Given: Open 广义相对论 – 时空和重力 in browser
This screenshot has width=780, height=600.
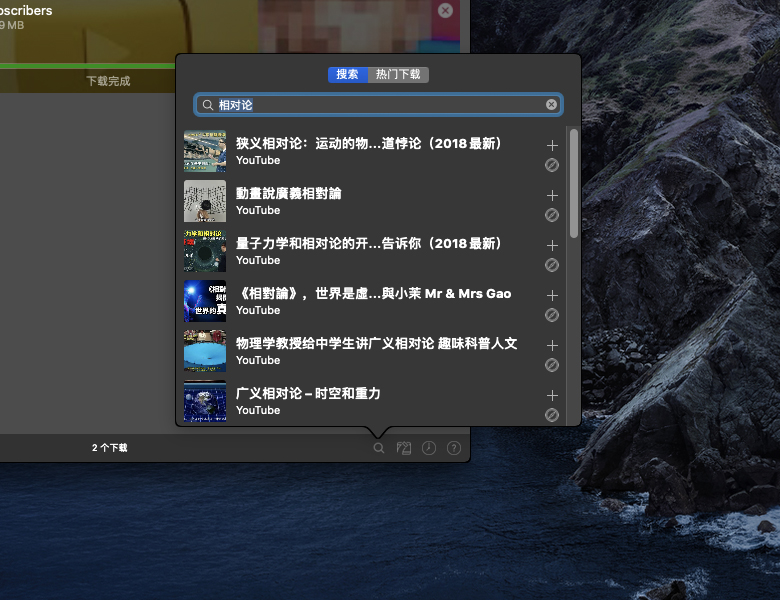Looking at the screenshot, I should click(x=552, y=415).
